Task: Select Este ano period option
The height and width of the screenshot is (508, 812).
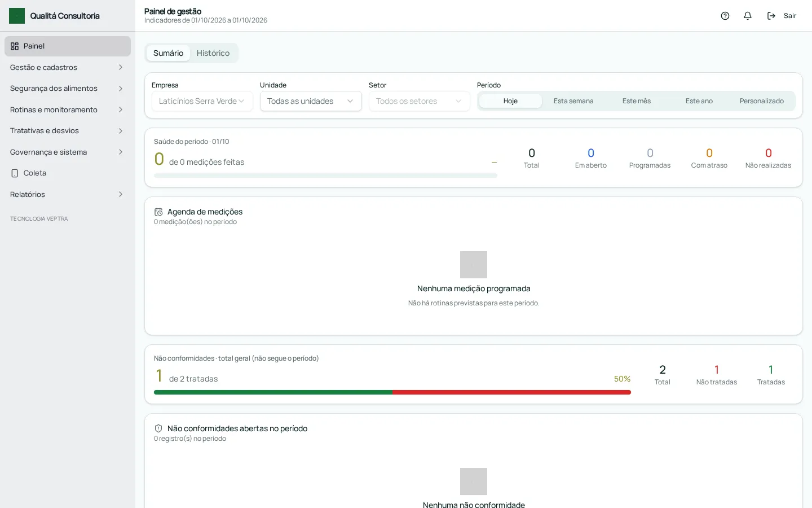Action: [x=699, y=101]
